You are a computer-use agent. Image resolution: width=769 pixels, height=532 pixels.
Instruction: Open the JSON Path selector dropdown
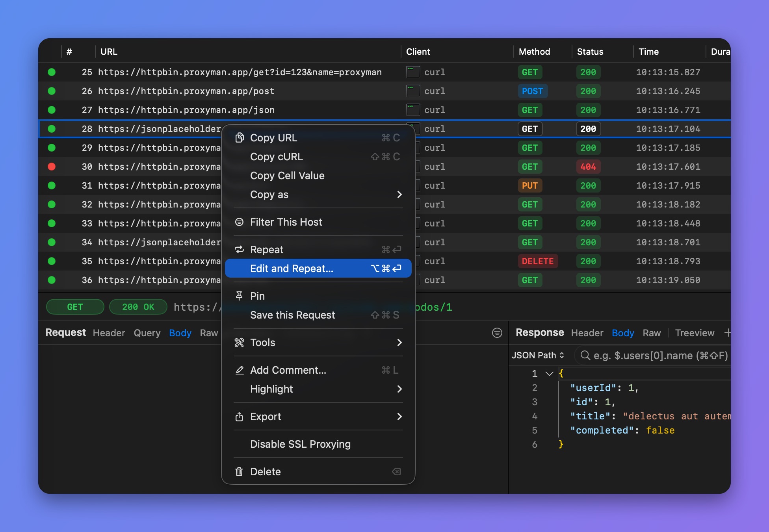(538, 355)
